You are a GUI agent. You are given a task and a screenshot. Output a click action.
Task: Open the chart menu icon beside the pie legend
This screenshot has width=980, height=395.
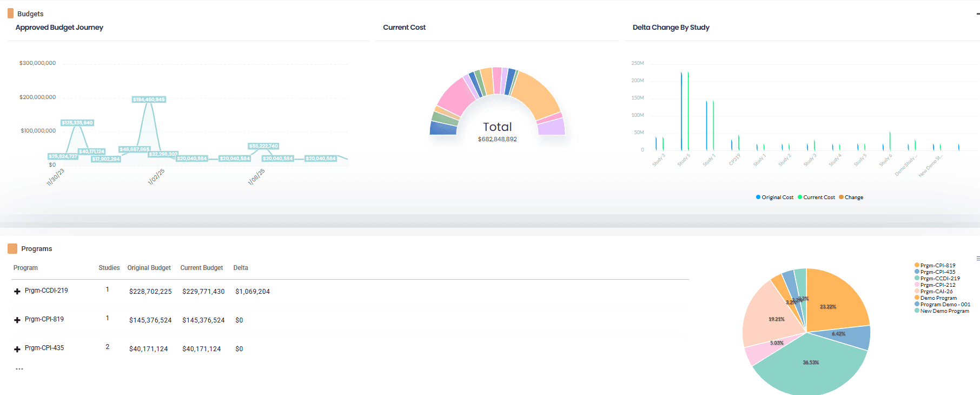[x=978, y=259]
